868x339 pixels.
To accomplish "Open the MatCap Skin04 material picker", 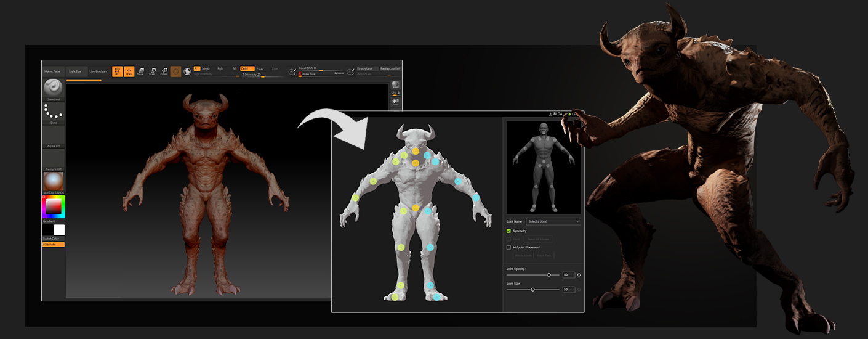I will coord(54,181).
